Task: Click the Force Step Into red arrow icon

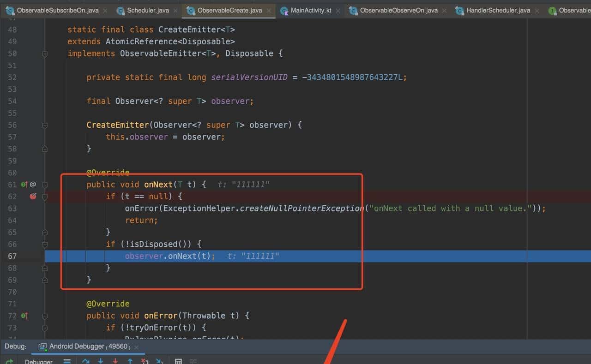Action: [115, 361]
